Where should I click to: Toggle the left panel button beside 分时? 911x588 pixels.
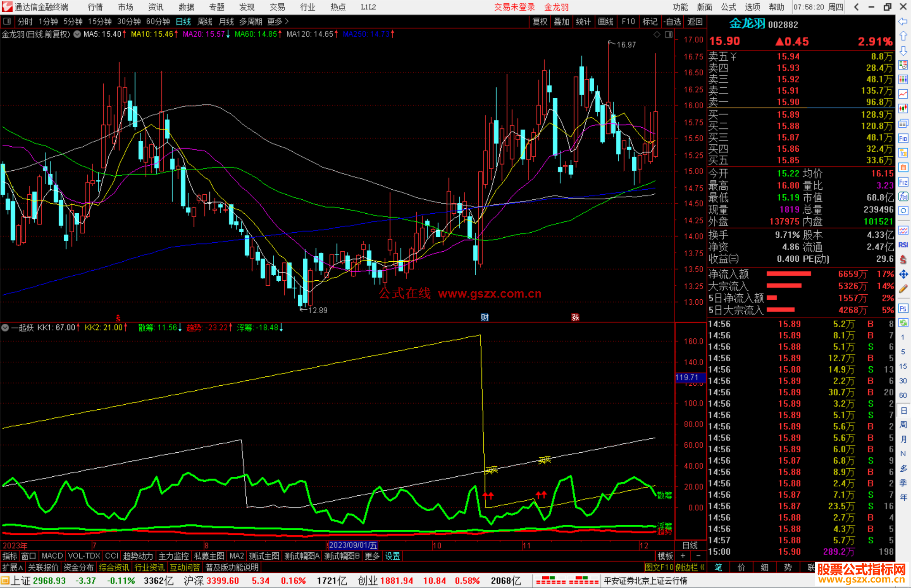pyautogui.click(x=7, y=21)
